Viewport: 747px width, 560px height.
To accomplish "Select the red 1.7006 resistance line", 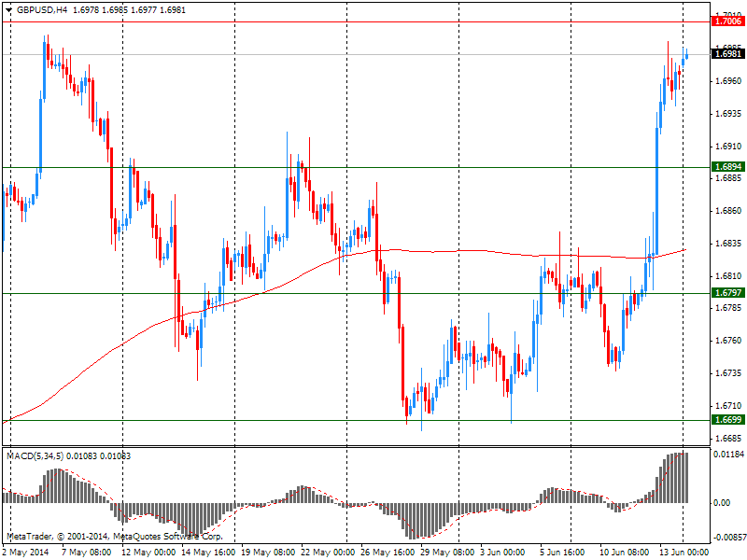I will pyautogui.click(x=355, y=21).
